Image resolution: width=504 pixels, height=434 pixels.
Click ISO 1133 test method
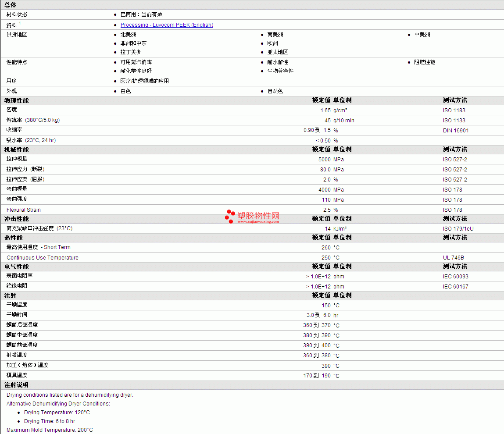click(454, 120)
